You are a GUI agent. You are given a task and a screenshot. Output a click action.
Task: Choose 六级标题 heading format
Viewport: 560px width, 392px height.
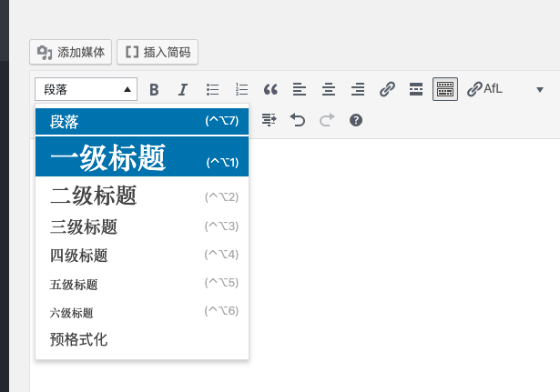[x=142, y=312]
